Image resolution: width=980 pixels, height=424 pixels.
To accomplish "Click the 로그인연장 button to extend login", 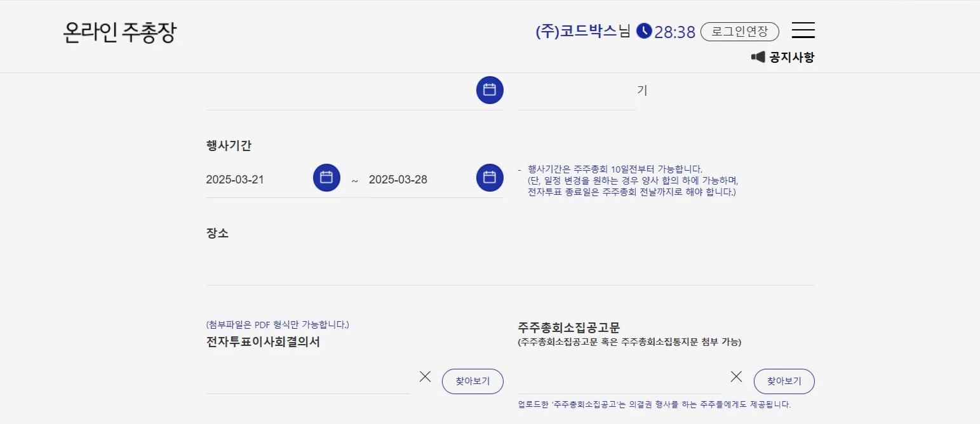I will 739,31.
